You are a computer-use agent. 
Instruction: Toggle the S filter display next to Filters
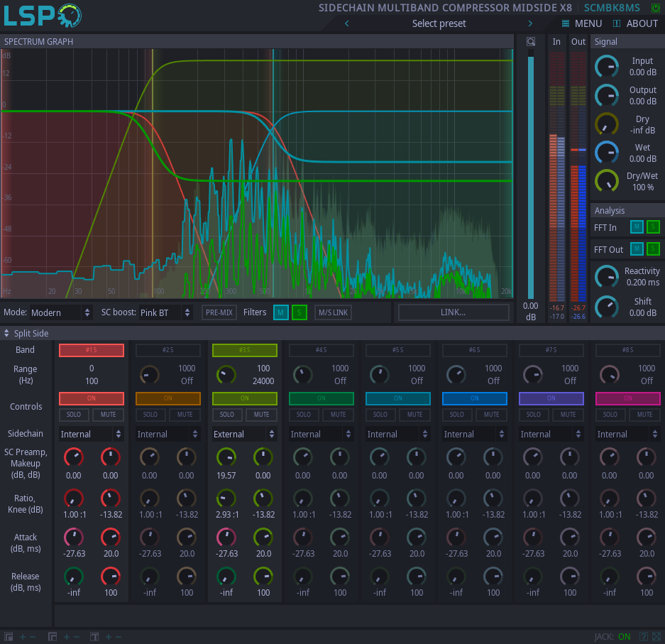(299, 312)
